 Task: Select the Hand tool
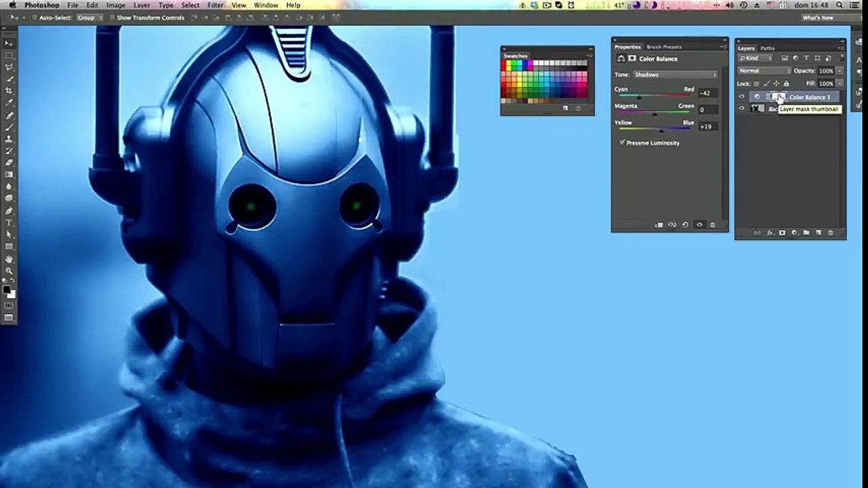click(x=9, y=258)
